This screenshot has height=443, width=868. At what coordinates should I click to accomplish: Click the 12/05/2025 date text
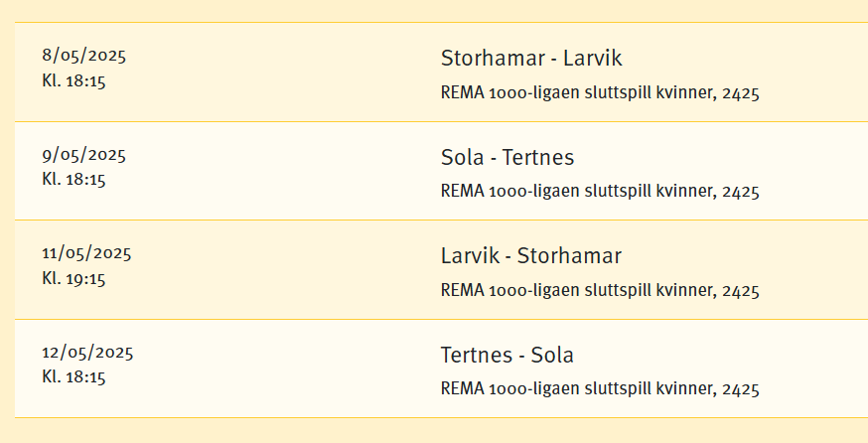click(87, 352)
